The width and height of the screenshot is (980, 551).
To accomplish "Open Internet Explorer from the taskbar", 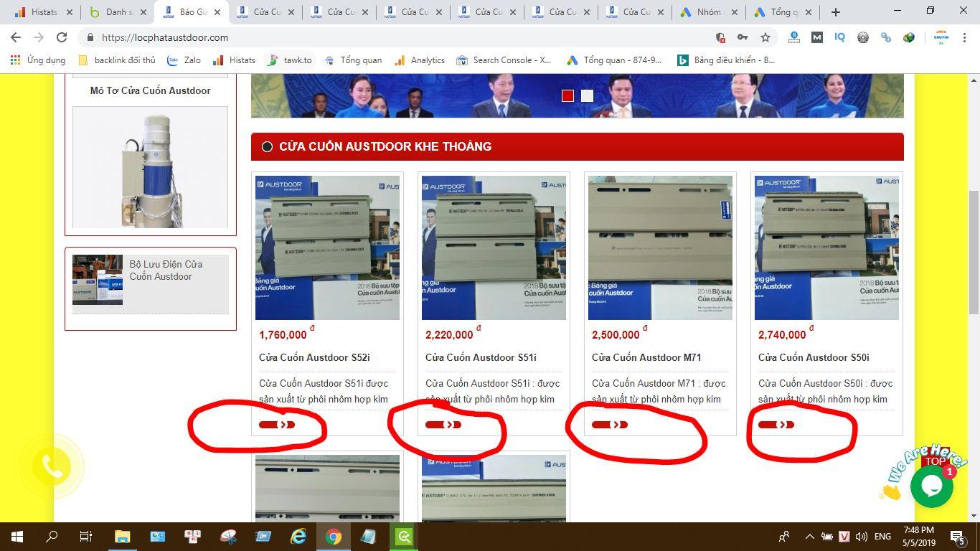I will (298, 537).
